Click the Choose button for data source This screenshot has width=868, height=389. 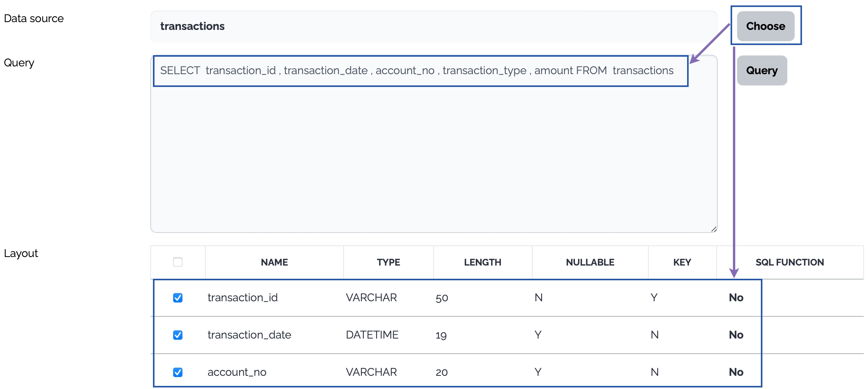click(765, 26)
